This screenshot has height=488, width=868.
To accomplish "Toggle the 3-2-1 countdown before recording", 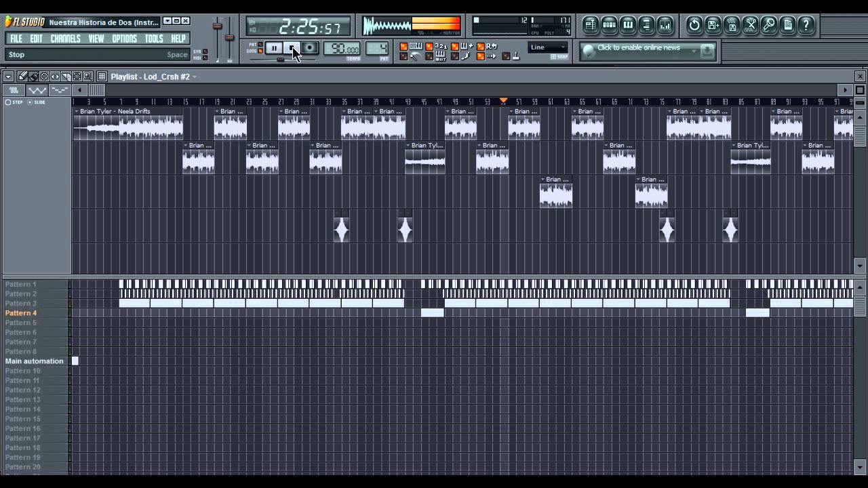I will pyautogui.click(x=435, y=46).
